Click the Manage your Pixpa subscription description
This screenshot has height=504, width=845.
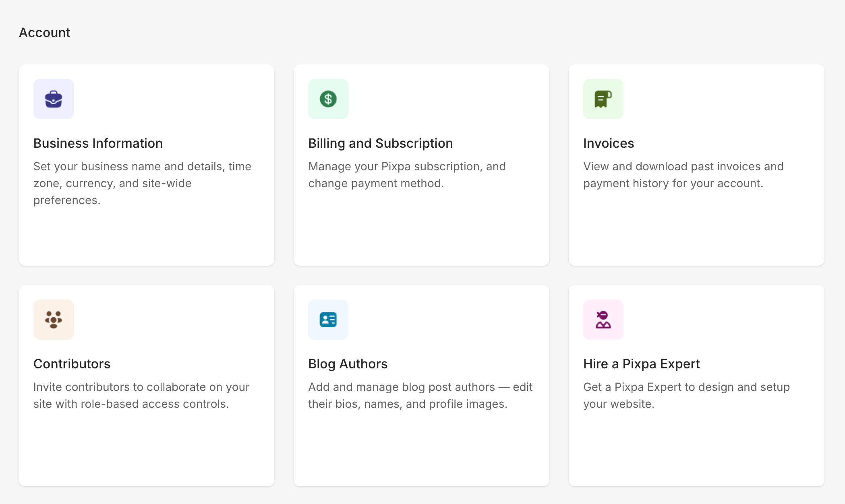(x=407, y=175)
